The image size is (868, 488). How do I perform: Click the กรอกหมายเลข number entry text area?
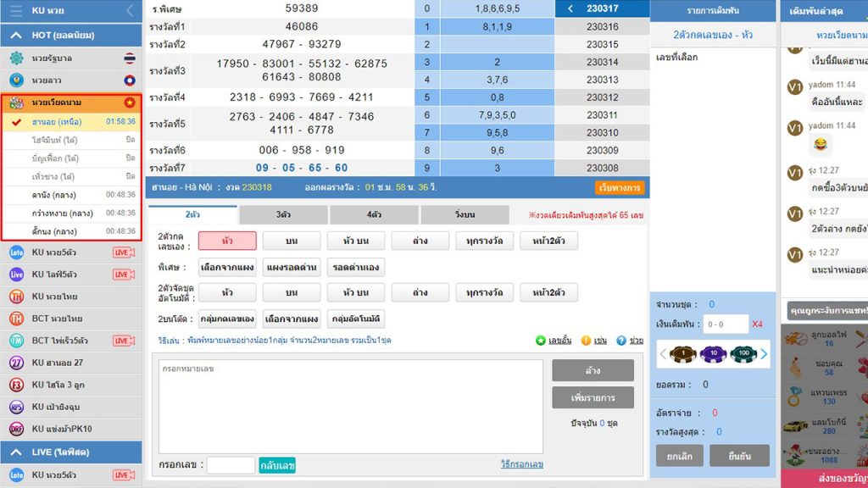point(351,405)
